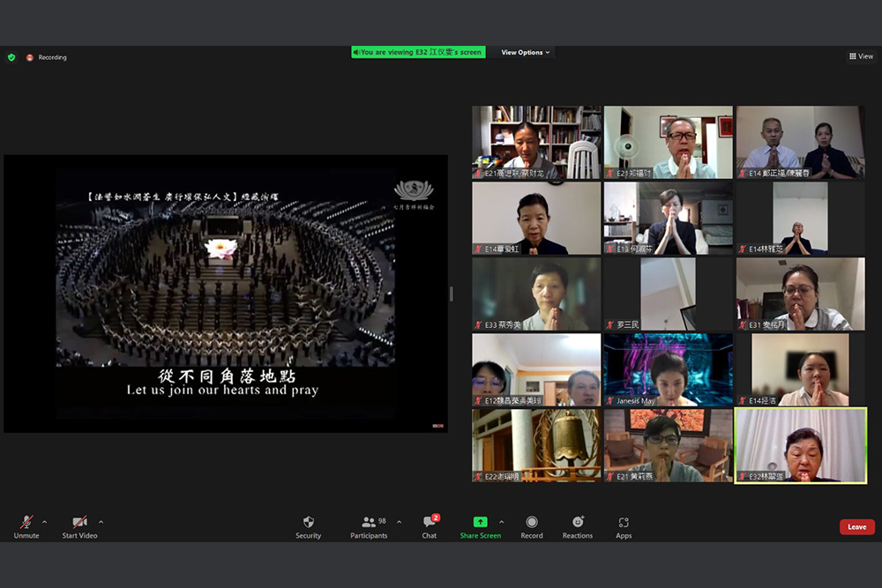Click the green encryption shield icon
882x588 pixels.
(x=11, y=56)
